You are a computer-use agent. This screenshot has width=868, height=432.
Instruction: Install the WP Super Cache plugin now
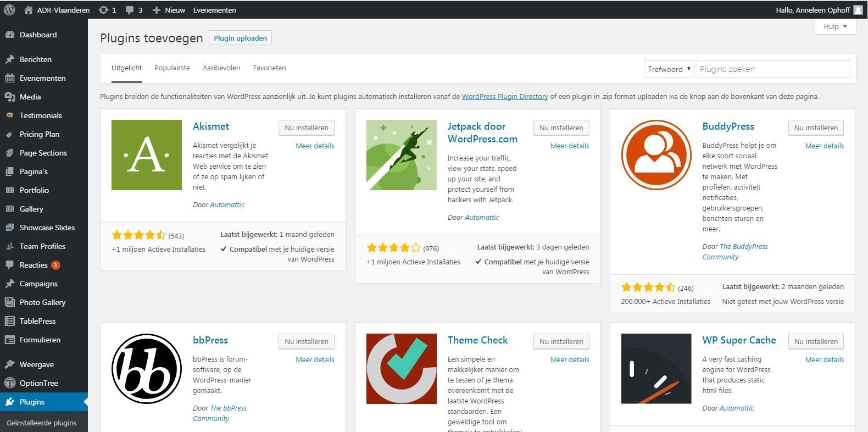click(x=816, y=341)
